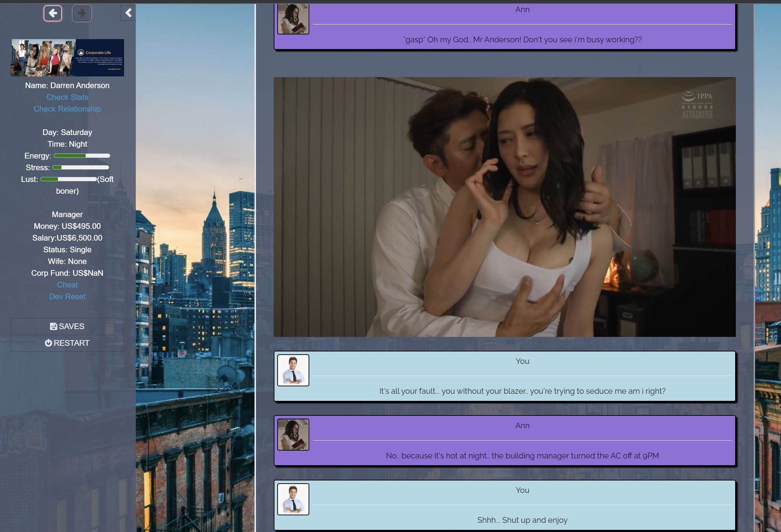Click Ann's avatar in top message
Screen dimensions: 781x532
293,19
